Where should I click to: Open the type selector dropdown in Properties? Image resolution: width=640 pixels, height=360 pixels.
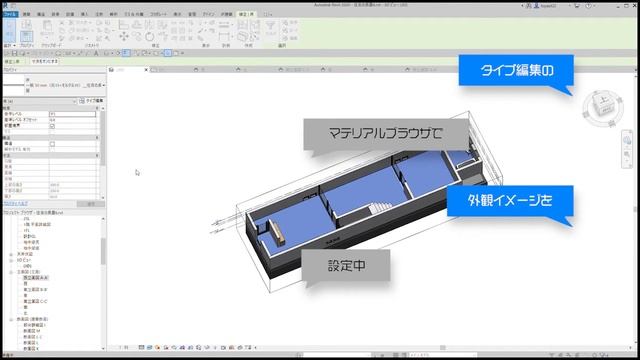[x=103, y=85]
